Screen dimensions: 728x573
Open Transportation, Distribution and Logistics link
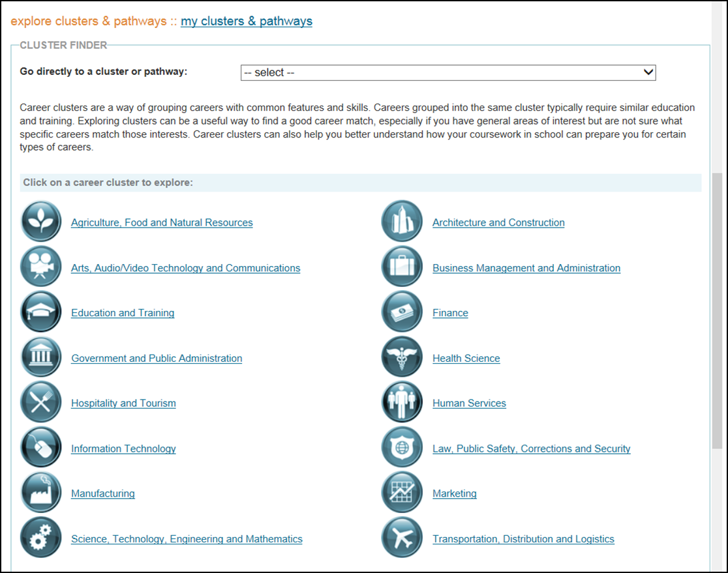523,539
